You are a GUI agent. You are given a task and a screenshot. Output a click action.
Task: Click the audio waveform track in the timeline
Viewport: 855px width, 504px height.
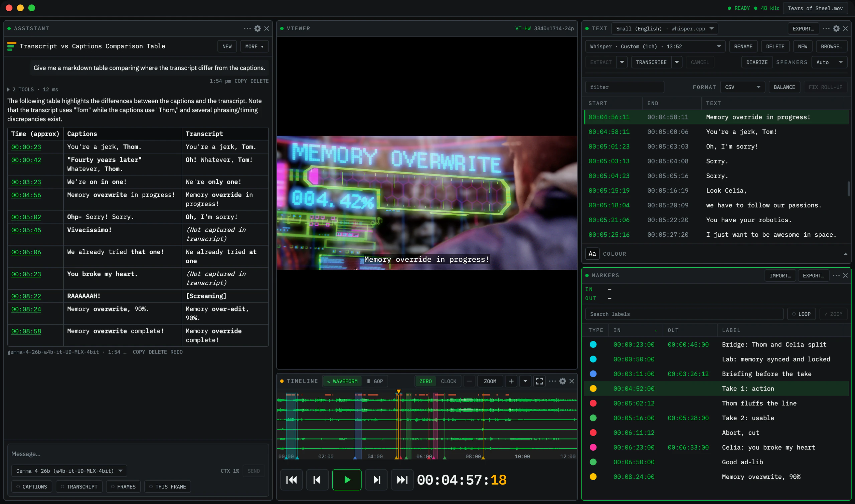427,425
